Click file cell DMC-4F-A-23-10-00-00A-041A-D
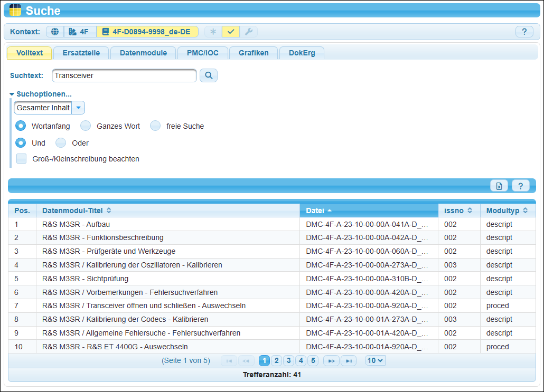 369,224
